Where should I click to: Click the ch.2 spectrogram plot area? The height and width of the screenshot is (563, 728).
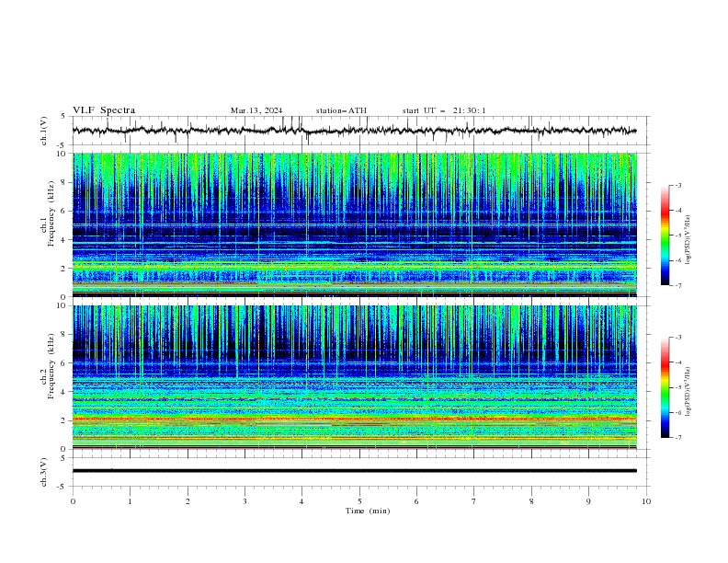tap(355, 377)
